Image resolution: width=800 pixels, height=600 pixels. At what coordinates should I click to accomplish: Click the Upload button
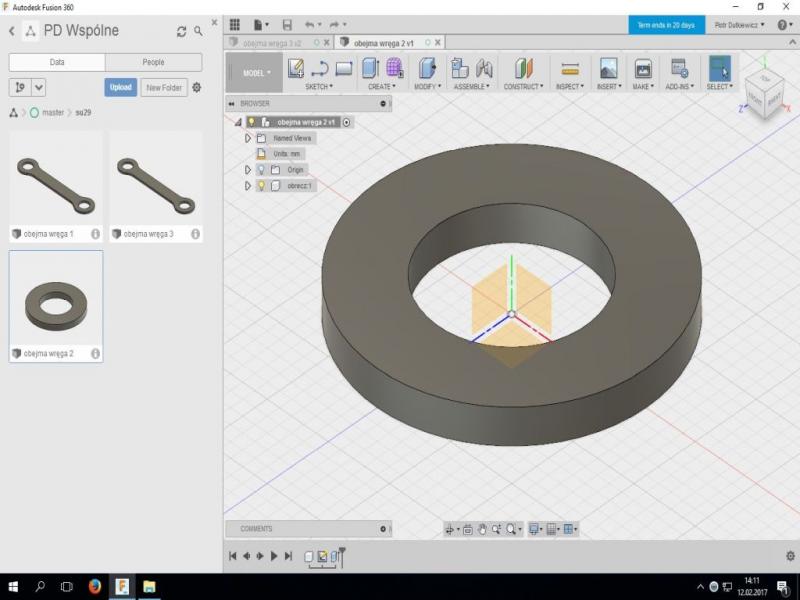pyautogui.click(x=121, y=88)
